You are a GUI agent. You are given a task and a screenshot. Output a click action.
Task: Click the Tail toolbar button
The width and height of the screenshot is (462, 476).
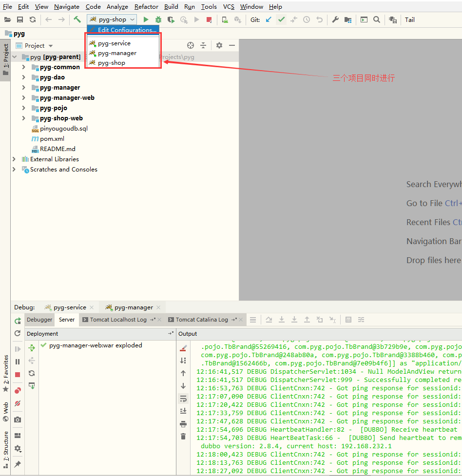point(410,20)
